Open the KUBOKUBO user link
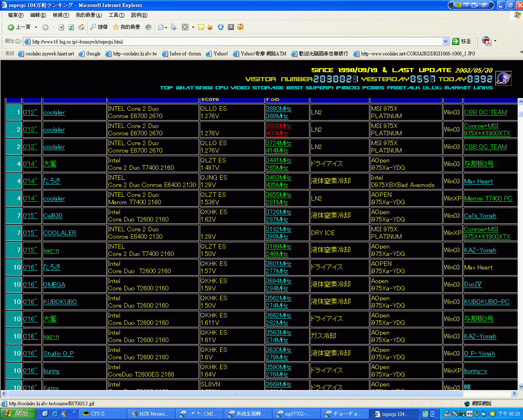This screenshot has width=523, height=420. (60, 302)
